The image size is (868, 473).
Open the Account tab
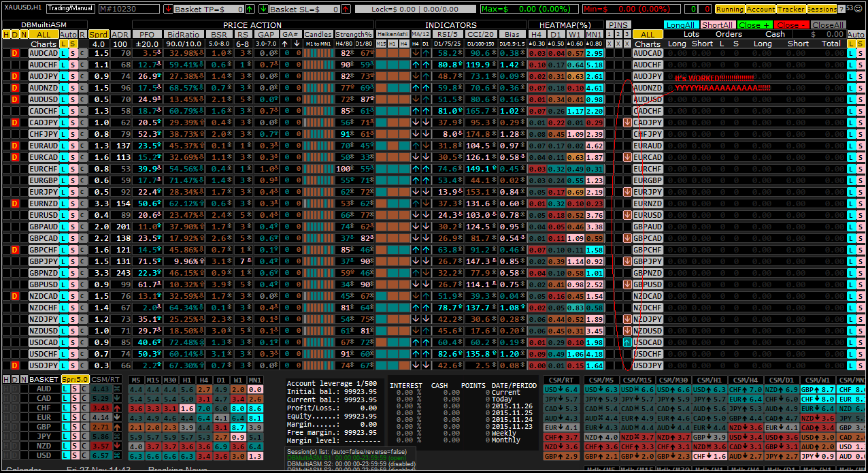[x=761, y=10]
